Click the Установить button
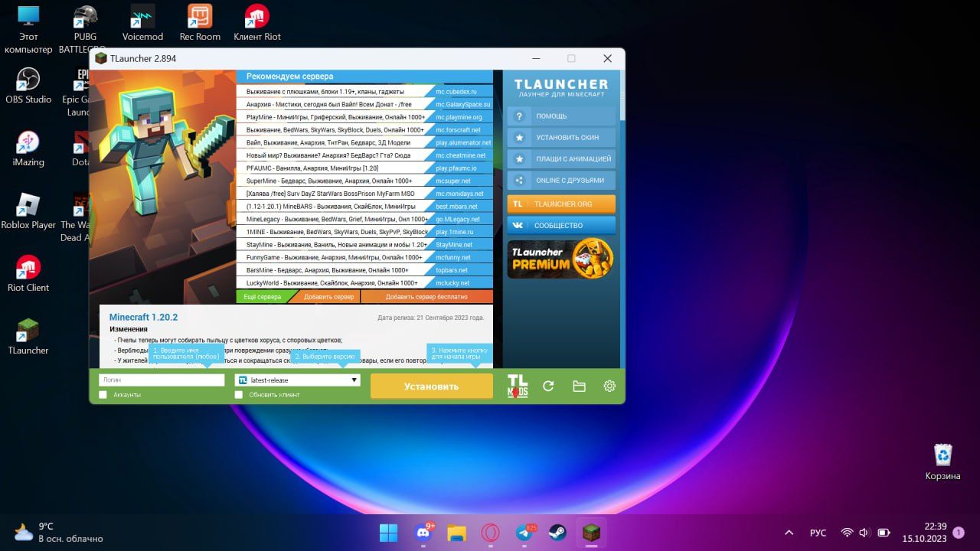The height and width of the screenshot is (551, 980). pos(432,386)
